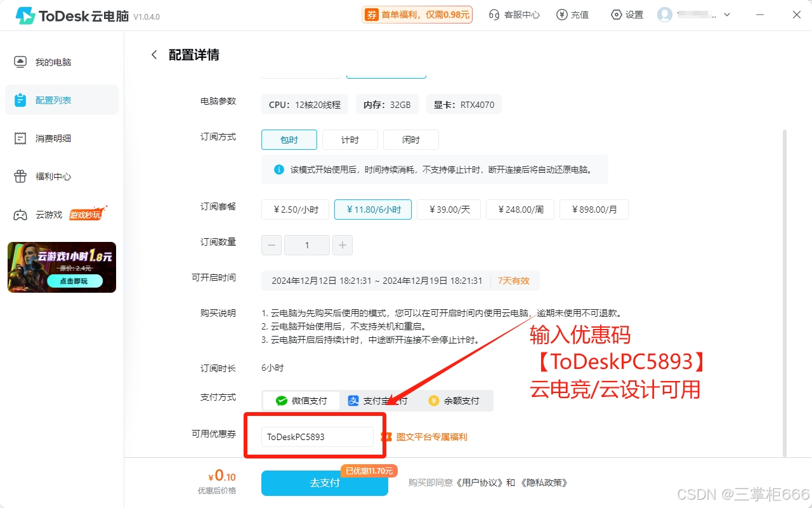Choose the ¥248.00/周 plan
This screenshot has width=812, height=508.
tap(520, 210)
